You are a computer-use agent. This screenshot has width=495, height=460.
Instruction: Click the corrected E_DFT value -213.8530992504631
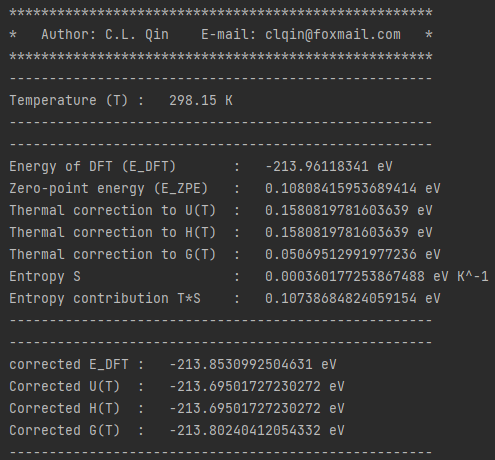coord(241,364)
